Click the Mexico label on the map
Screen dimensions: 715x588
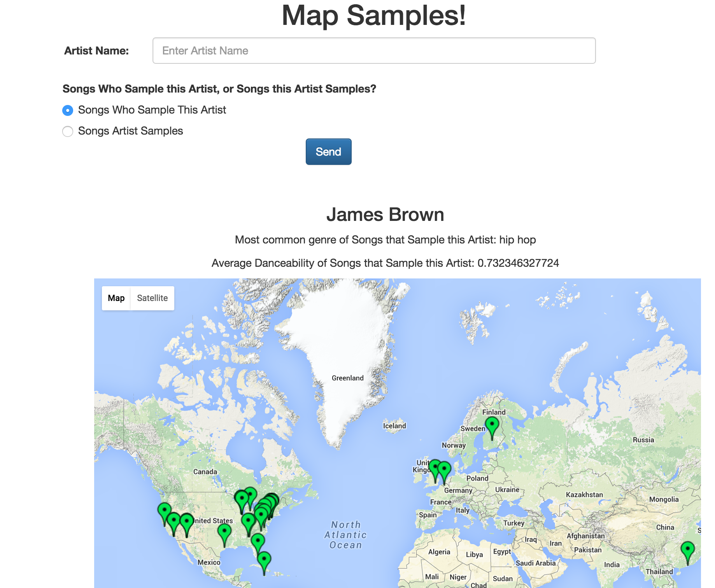209,562
